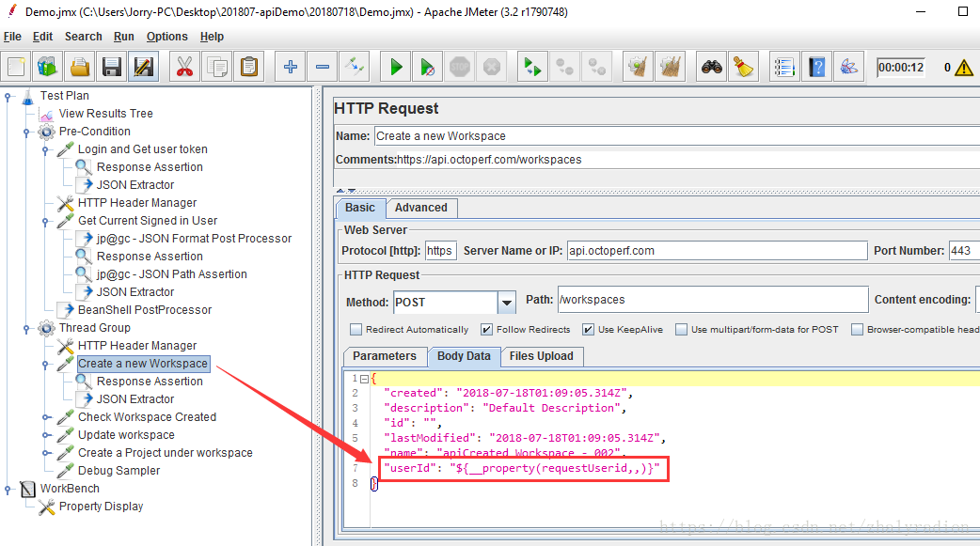Expand Check Workspace Created node toggle
Viewport: 980px width, 546px height.
pyautogui.click(x=46, y=417)
